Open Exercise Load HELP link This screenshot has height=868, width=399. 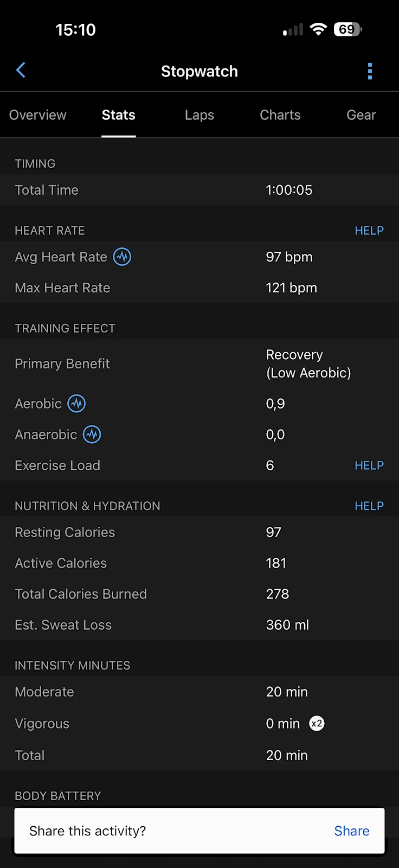369,465
